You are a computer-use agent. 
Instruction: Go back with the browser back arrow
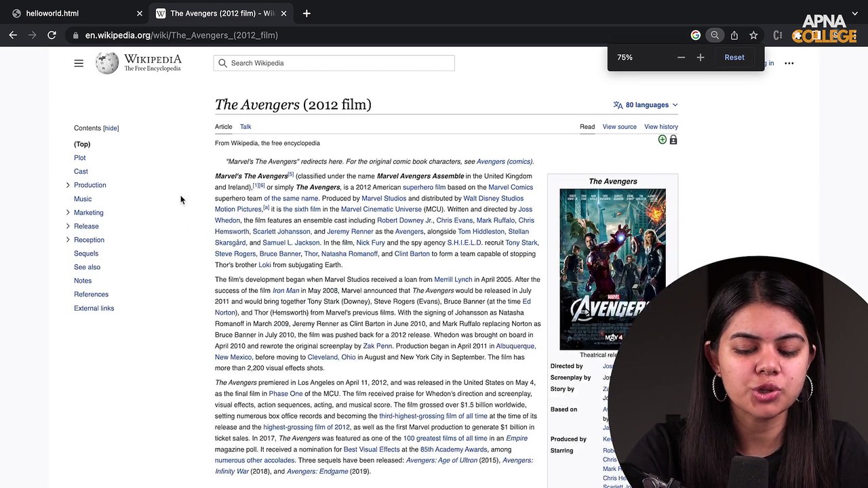coord(13,35)
